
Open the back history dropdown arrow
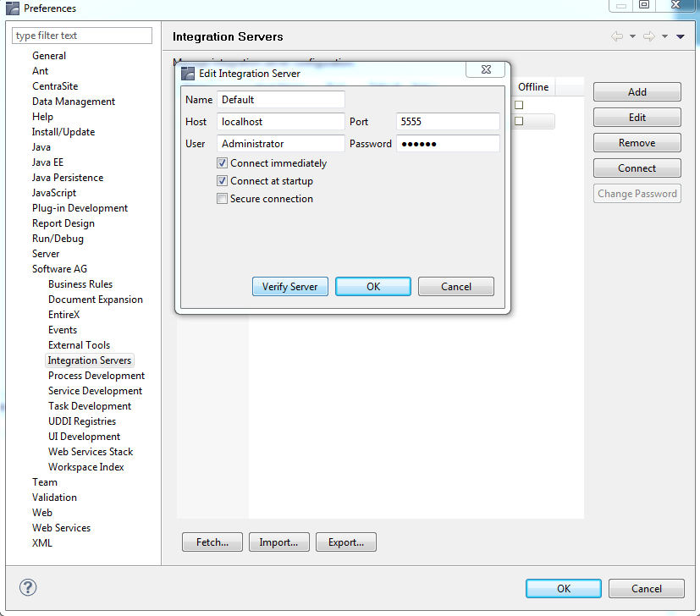[632, 36]
